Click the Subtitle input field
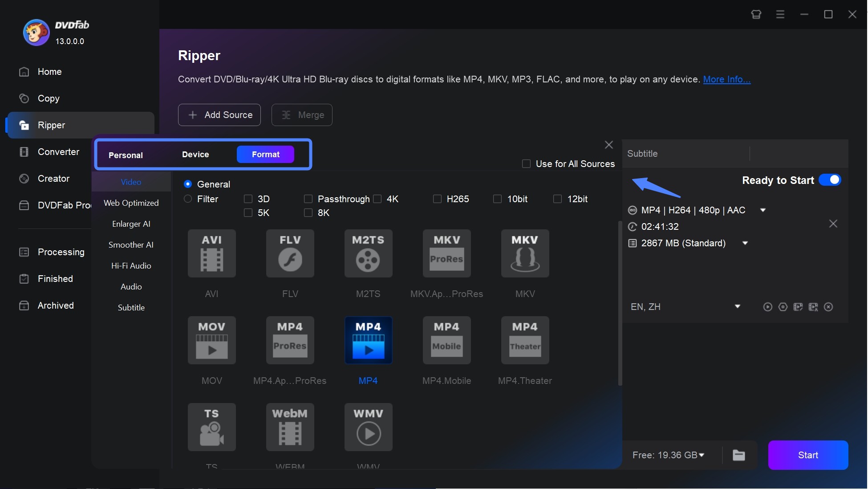The height and width of the screenshot is (489, 868). pos(799,153)
